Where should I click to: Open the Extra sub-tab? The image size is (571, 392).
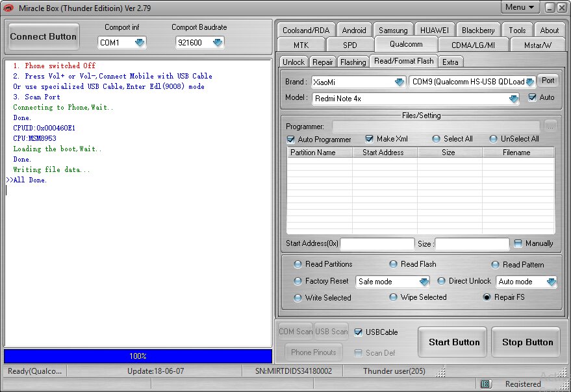[450, 62]
